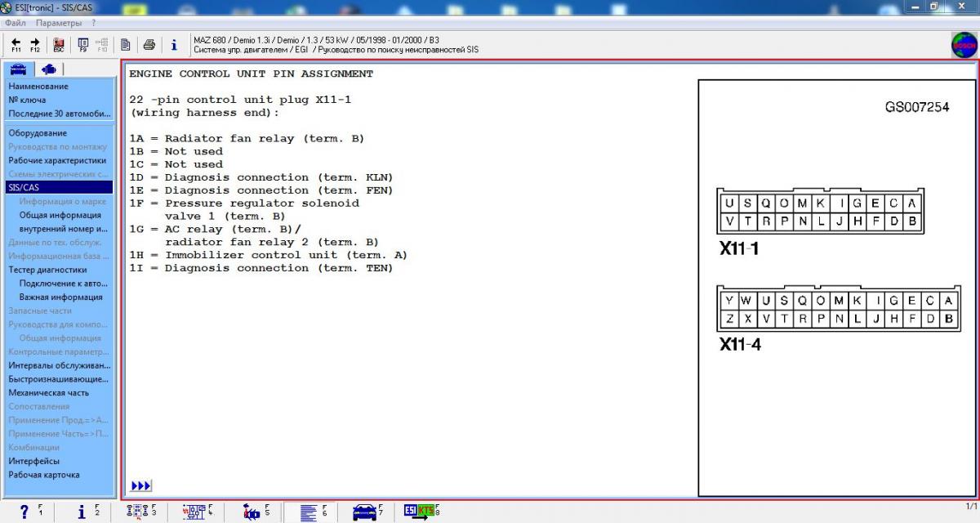Click the 1F Pressure regulator solenoid line
Screen dimensions: 980x523
244,203
